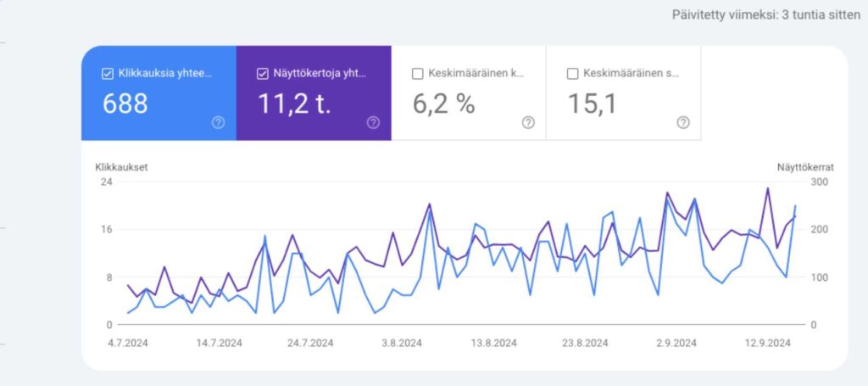The image size is (868, 386).
Task: Enable the Keskimääräinen s... checkbox
Action: coord(572,74)
